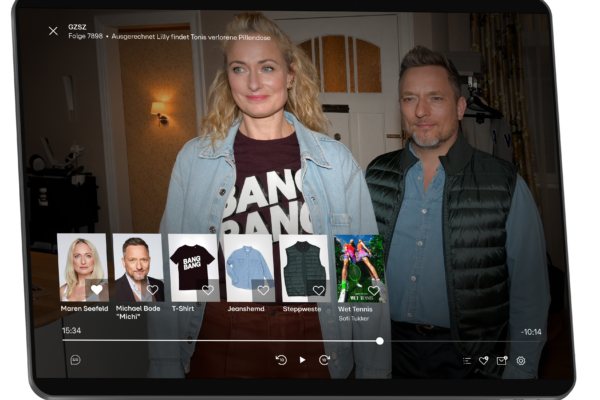
Task: Skip forward using the skip-ahead icon
Action: point(324,360)
